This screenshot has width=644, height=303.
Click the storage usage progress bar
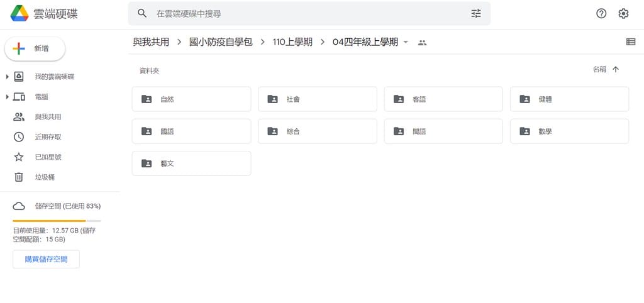pos(57,221)
